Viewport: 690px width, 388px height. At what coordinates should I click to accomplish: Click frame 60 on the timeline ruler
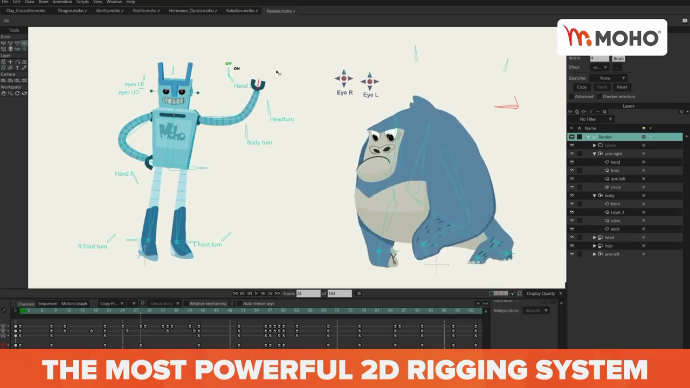point(283,311)
